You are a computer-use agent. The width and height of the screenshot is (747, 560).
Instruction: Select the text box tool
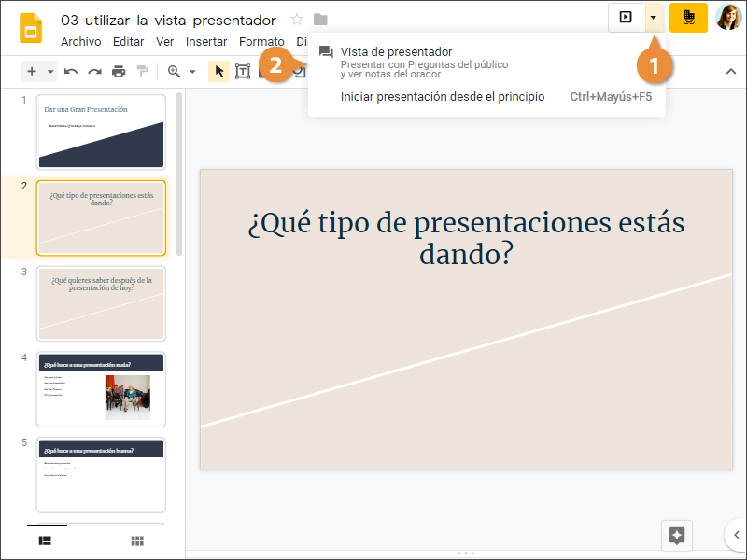(x=243, y=71)
